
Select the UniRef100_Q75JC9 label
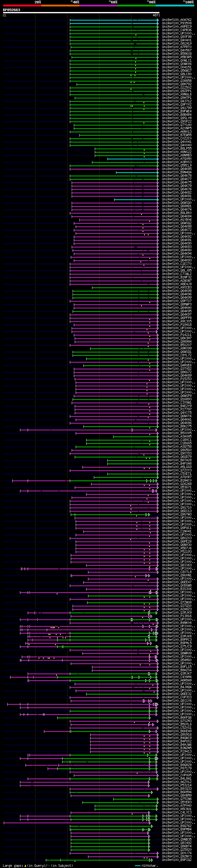[x=177, y=646]
